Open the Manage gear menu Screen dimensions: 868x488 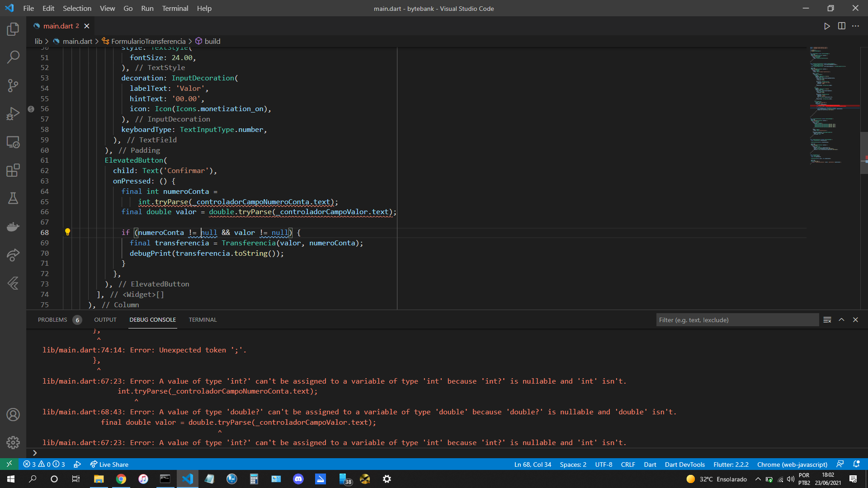13,442
